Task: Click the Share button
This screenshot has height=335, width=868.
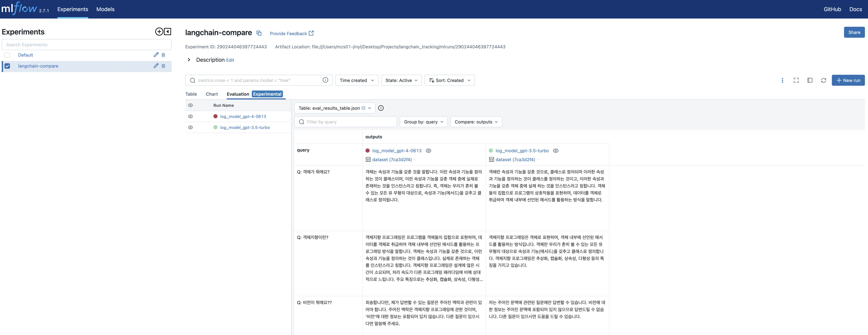Action: pos(854,32)
